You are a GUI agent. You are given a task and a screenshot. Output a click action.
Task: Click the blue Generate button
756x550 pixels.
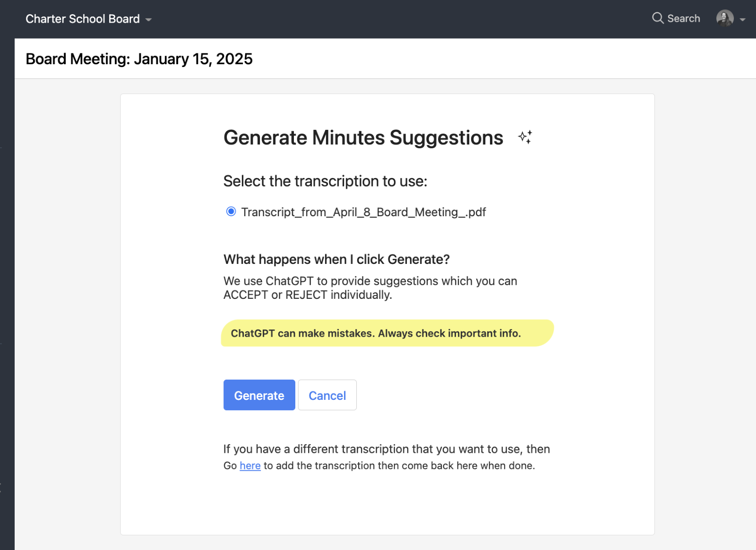pos(259,395)
